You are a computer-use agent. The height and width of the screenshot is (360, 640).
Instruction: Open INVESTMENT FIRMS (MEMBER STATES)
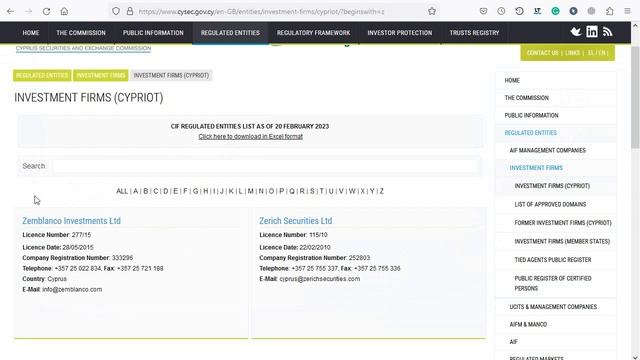pyautogui.click(x=562, y=242)
